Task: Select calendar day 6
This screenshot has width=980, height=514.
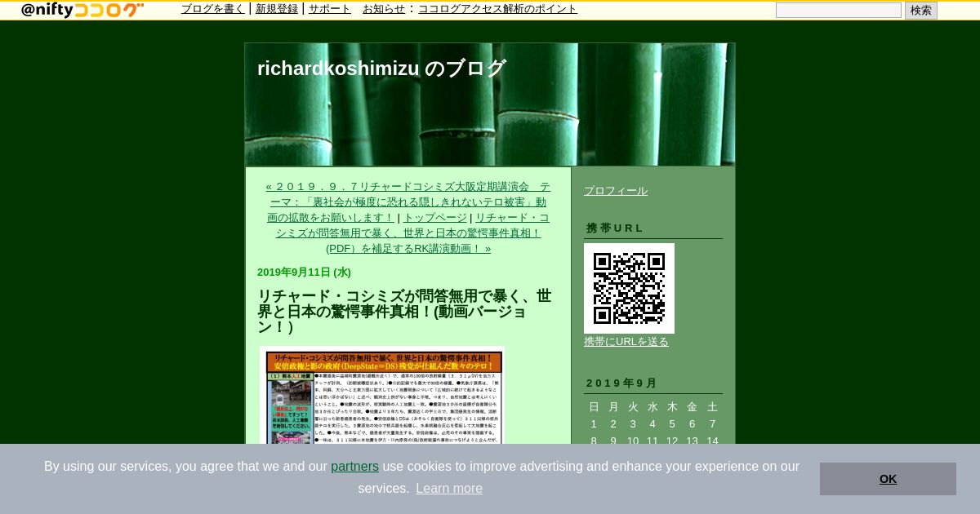Action: click(x=692, y=424)
